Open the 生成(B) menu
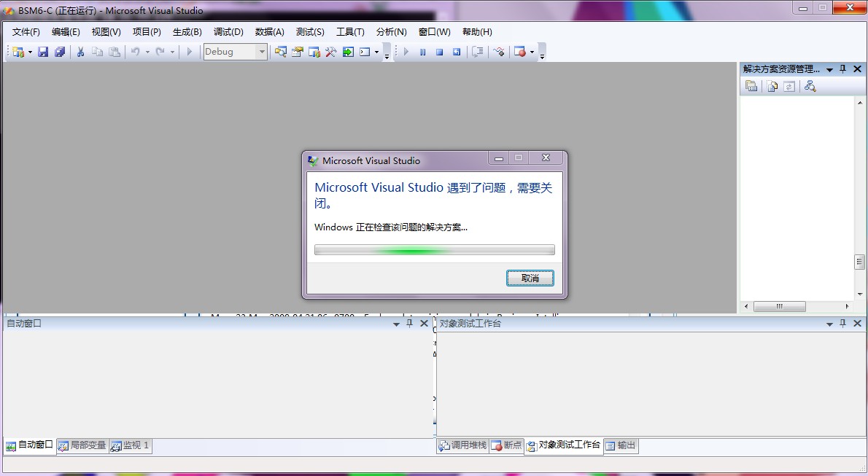 coord(187,32)
